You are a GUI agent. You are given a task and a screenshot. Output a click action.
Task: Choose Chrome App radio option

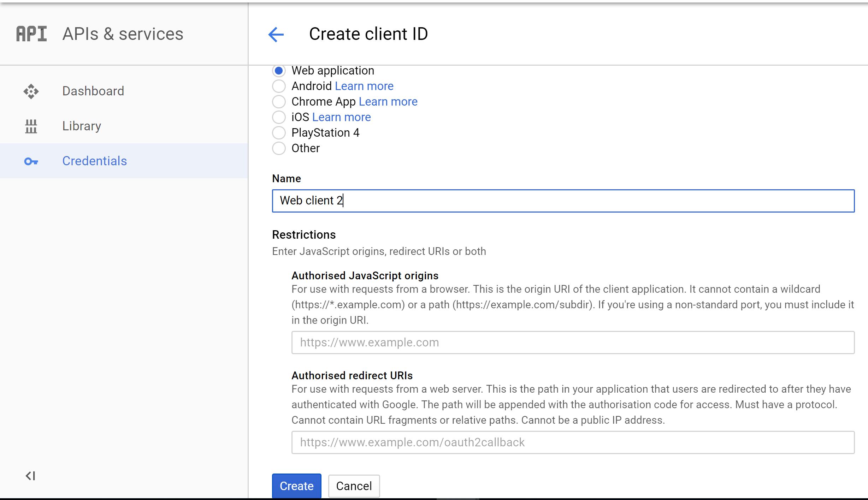(279, 102)
